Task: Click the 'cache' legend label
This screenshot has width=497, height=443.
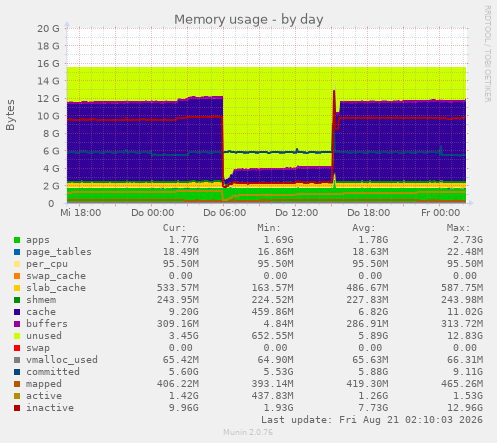Action: point(41,312)
